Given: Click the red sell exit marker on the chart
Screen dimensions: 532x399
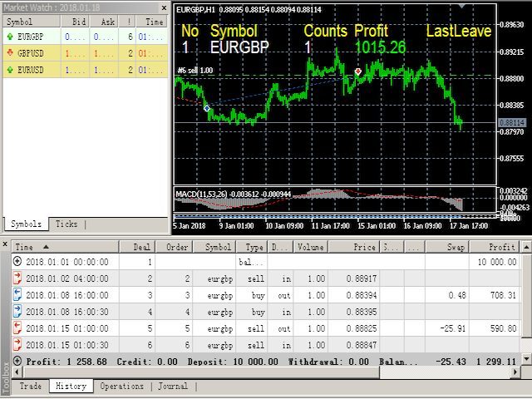Looking at the screenshot, I should [x=357, y=72].
